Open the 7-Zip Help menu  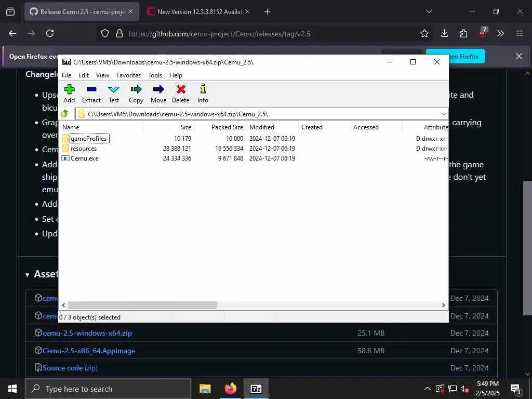pyautogui.click(x=176, y=75)
